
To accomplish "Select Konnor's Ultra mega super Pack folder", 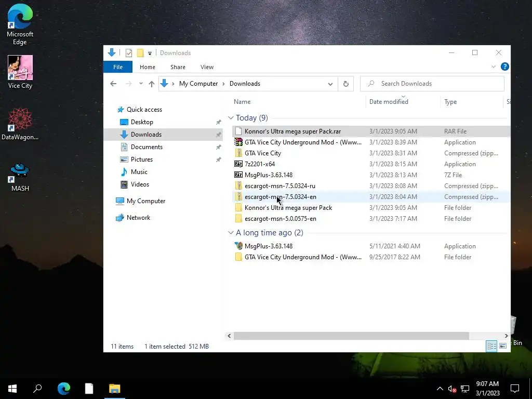I will [x=371, y=208].
